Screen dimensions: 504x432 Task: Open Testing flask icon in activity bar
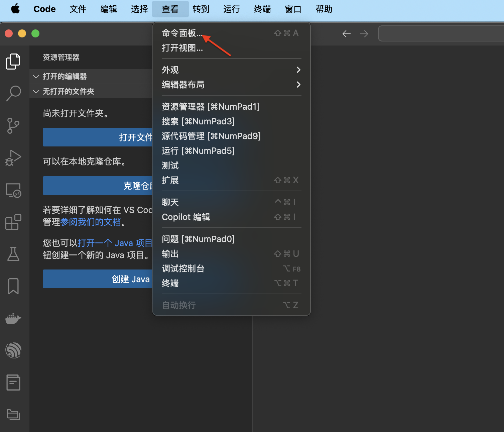13,254
